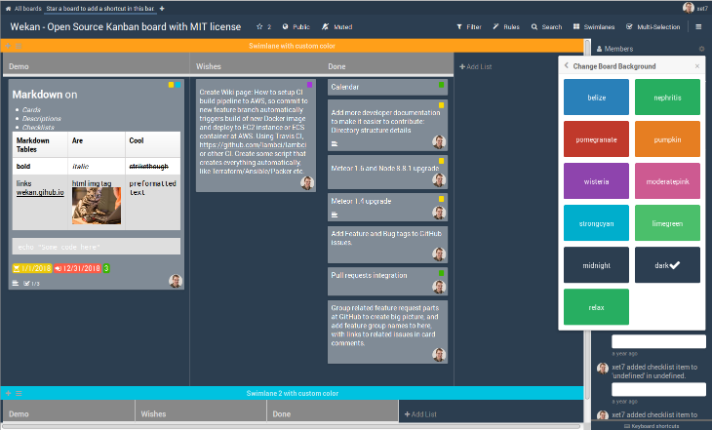Click avatar on Create Wiki page card
Screen dimensions: 712x438
[x=307, y=182]
